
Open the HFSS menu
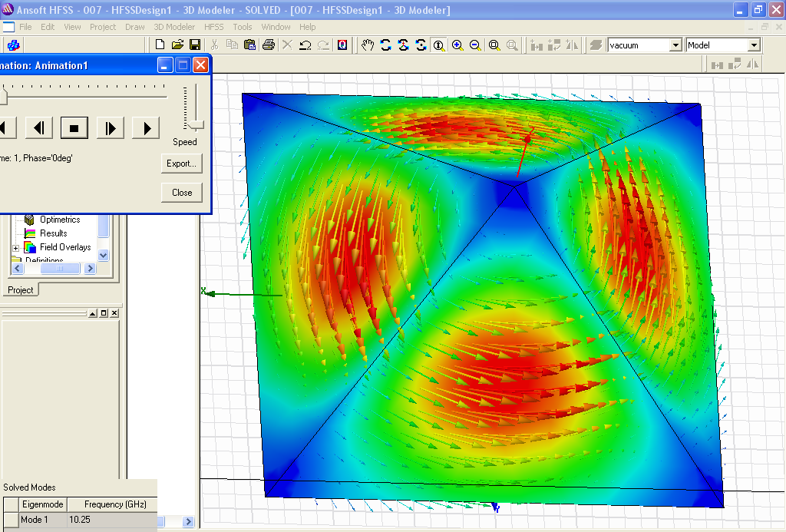pos(213,27)
